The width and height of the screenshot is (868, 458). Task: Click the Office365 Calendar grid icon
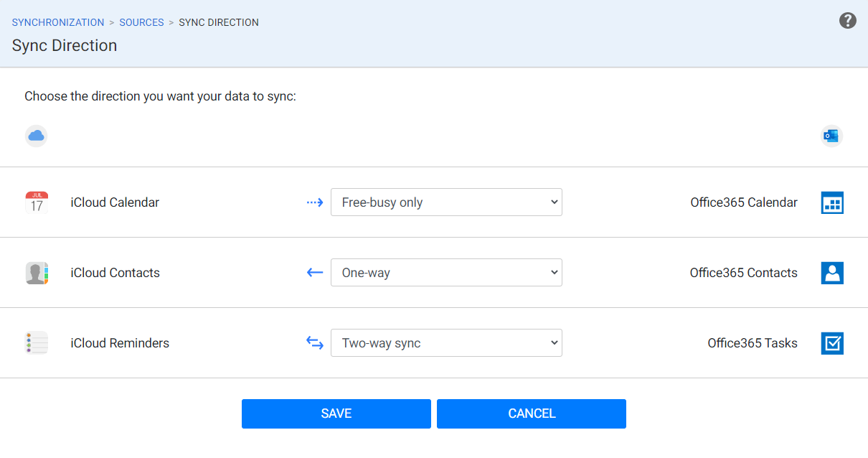point(832,202)
